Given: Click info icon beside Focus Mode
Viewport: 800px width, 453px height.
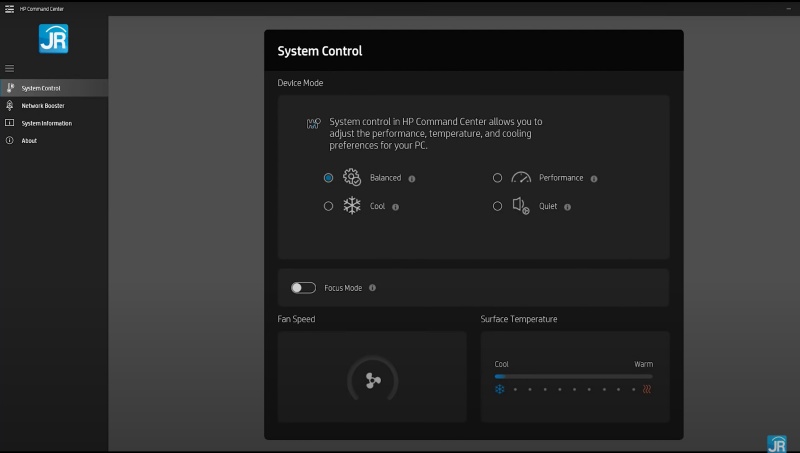Looking at the screenshot, I should tap(373, 288).
